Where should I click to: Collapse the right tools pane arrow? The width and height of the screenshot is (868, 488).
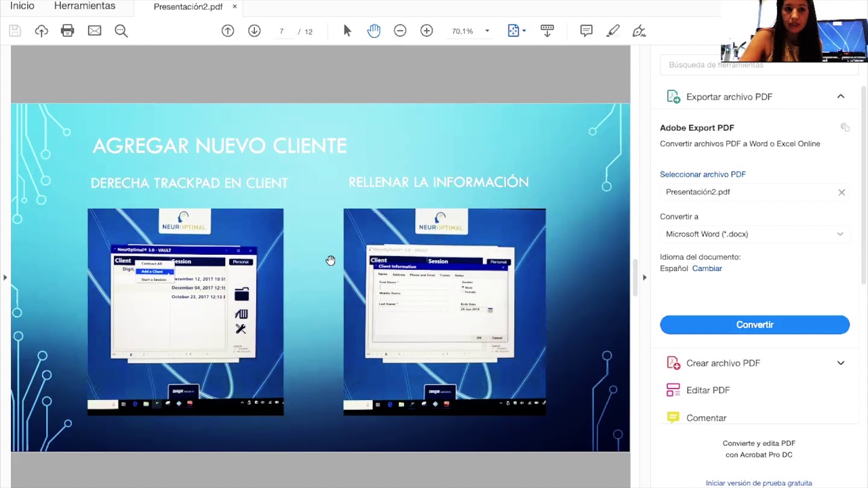tap(644, 277)
